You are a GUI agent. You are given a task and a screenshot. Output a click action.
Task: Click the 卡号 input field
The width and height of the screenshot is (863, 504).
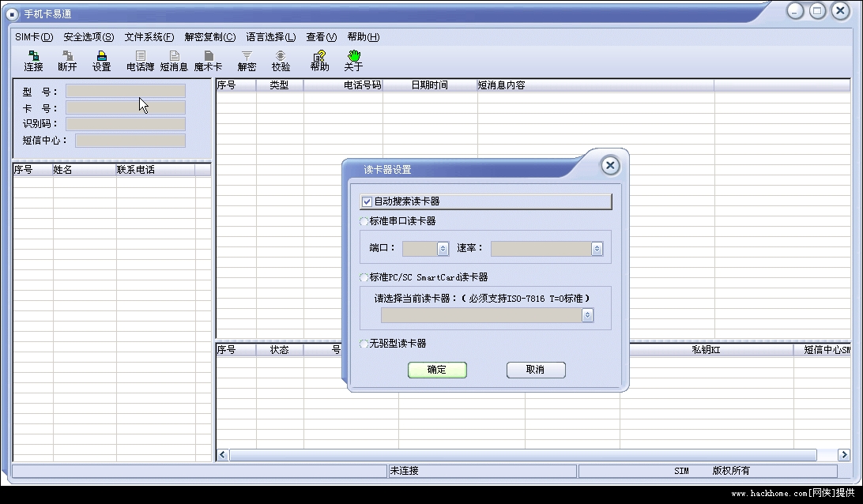point(126,107)
